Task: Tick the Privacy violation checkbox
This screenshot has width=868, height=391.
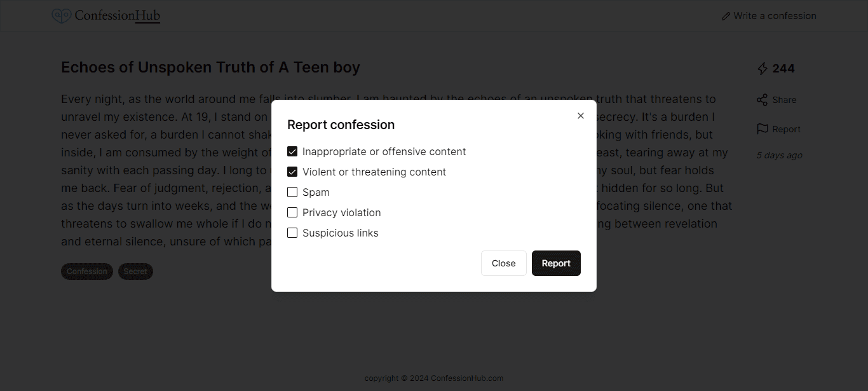Action: pos(292,213)
